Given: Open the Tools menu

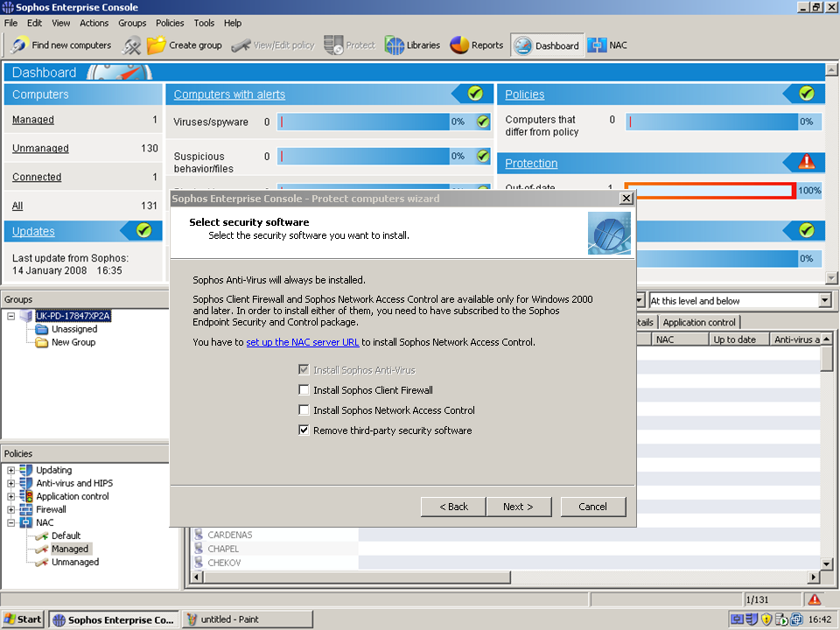Looking at the screenshot, I should pos(204,23).
